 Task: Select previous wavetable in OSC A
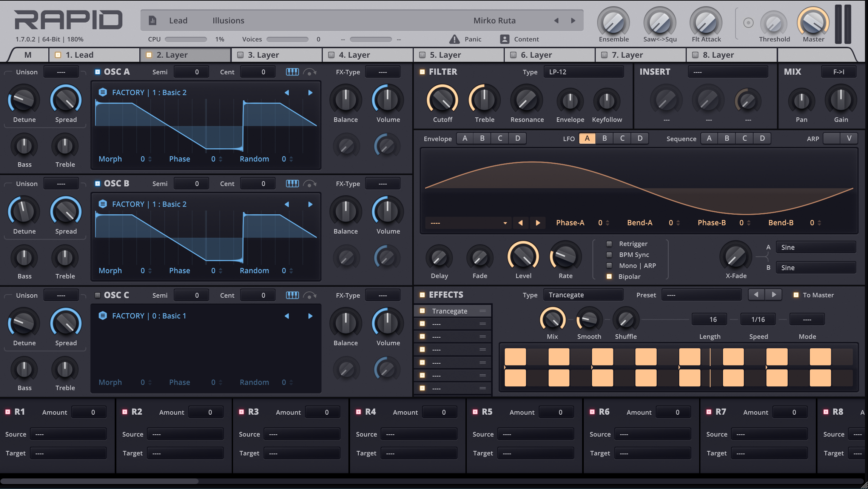[x=287, y=92]
